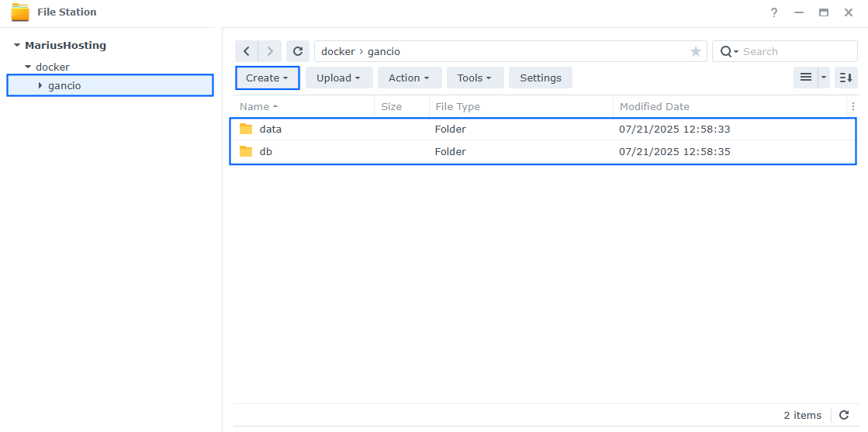Open the Tools dropdown menu
Viewport: 868px width, 432px height.
475,78
